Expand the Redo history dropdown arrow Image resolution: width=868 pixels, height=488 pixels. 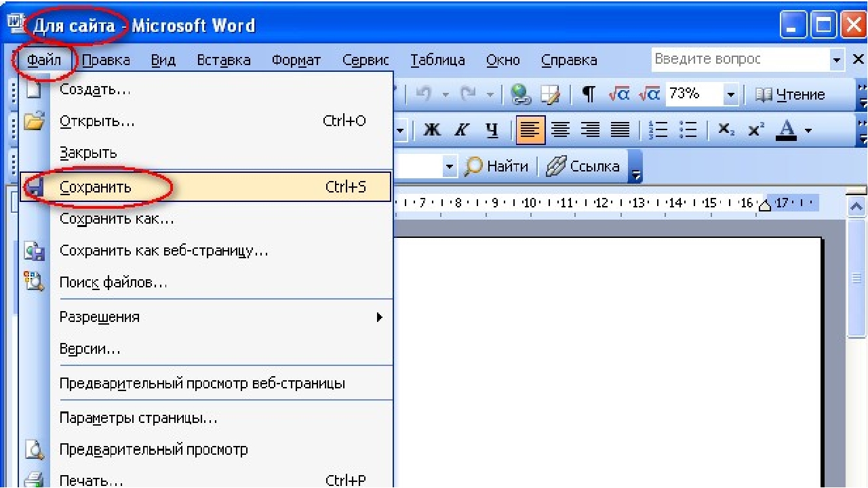[490, 95]
